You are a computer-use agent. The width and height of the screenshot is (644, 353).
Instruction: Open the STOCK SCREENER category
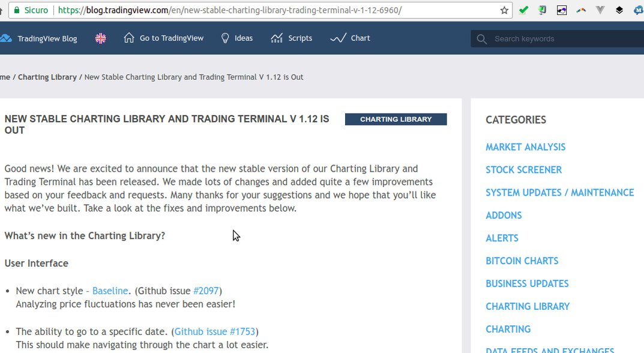click(x=523, y=170)
